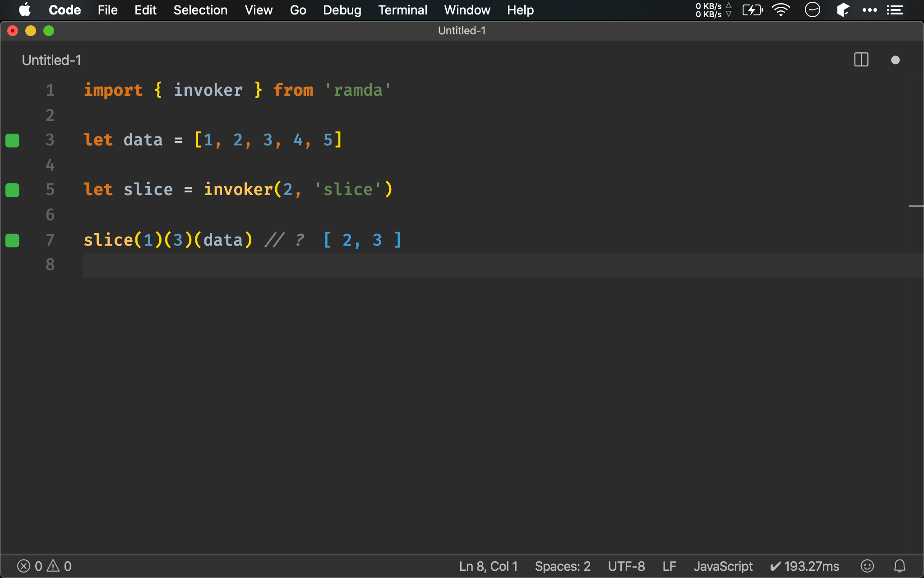This screenshot has width=924, height=578.
Task: Click the battery charging icon
Action: (753, 10)
